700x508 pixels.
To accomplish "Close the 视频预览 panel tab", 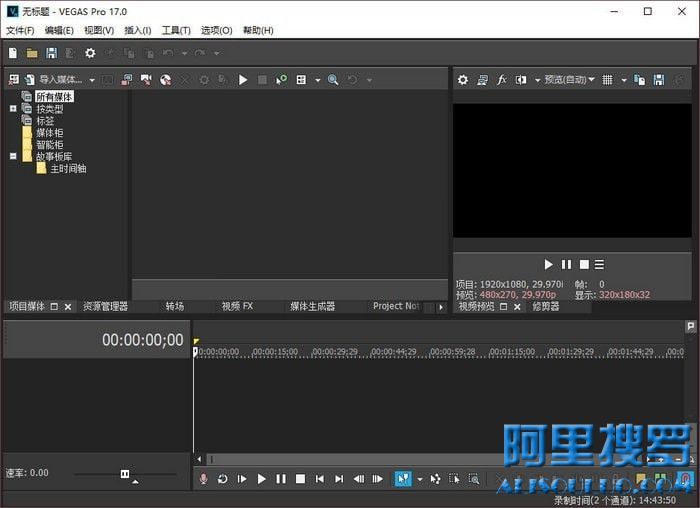I will click(x=517, y=307).
